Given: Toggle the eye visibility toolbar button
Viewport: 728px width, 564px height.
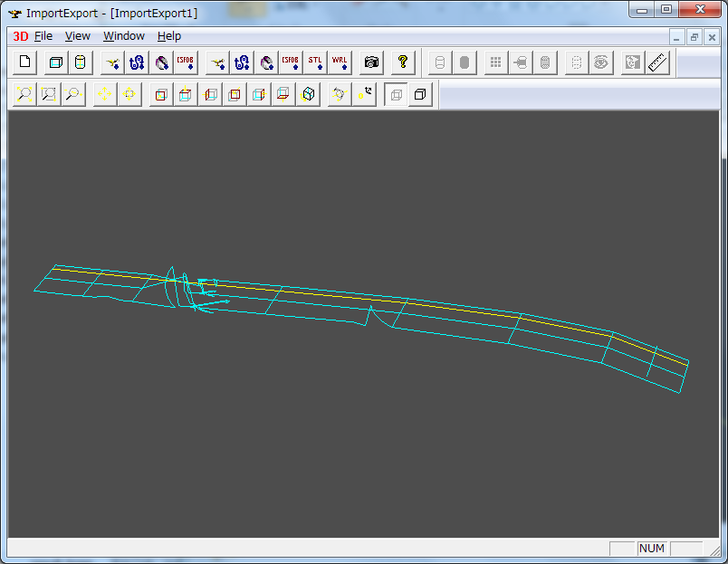Looking at the screenshot, I should (x=599, y=62).
